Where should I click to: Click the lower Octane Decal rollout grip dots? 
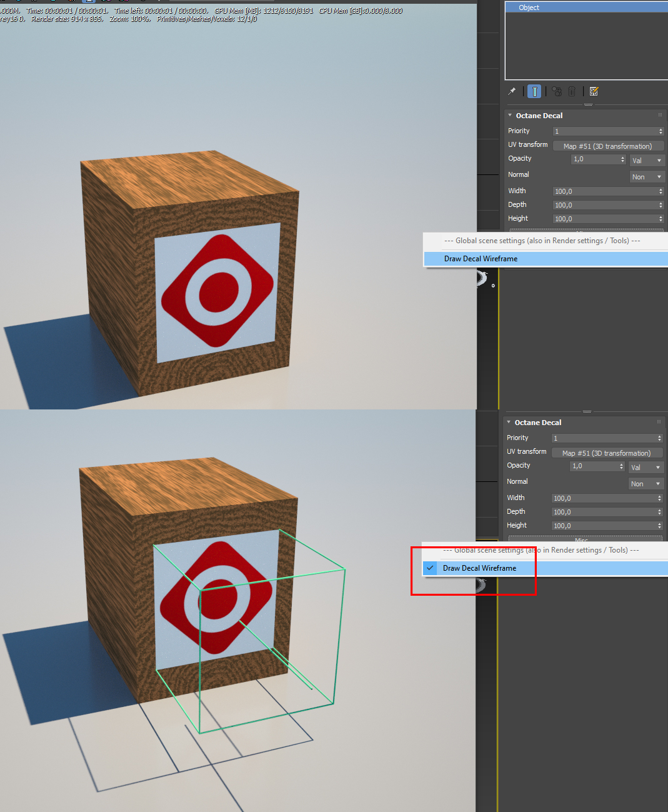[x=659, y=422]
